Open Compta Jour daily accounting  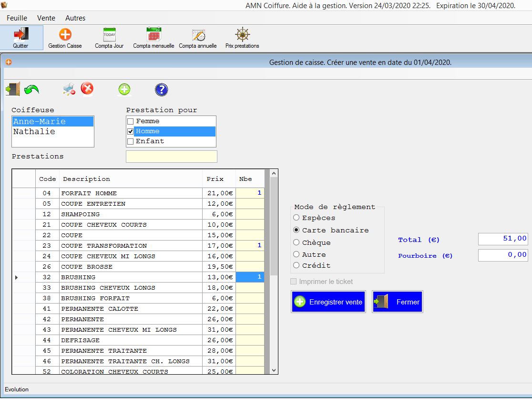[109, 37]
